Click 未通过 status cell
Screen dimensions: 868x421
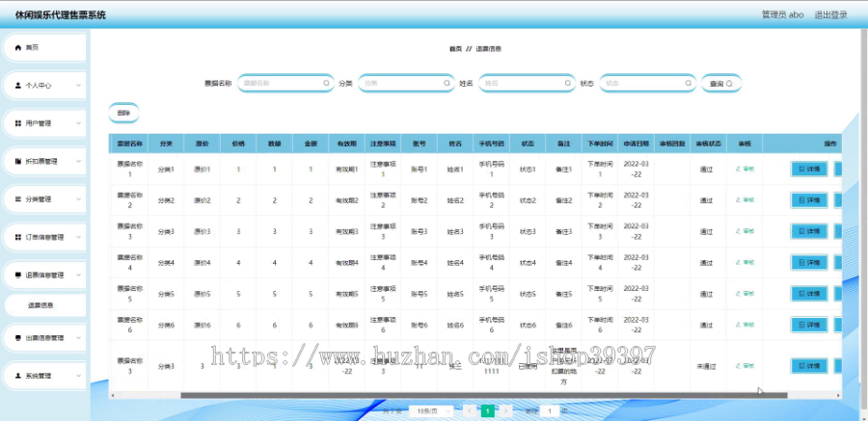(x=706, y=366)
